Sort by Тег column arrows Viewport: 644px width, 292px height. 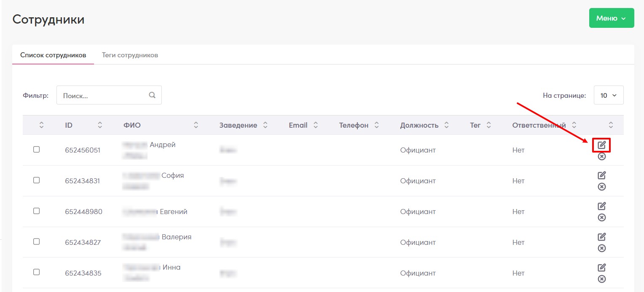(489, 125)
